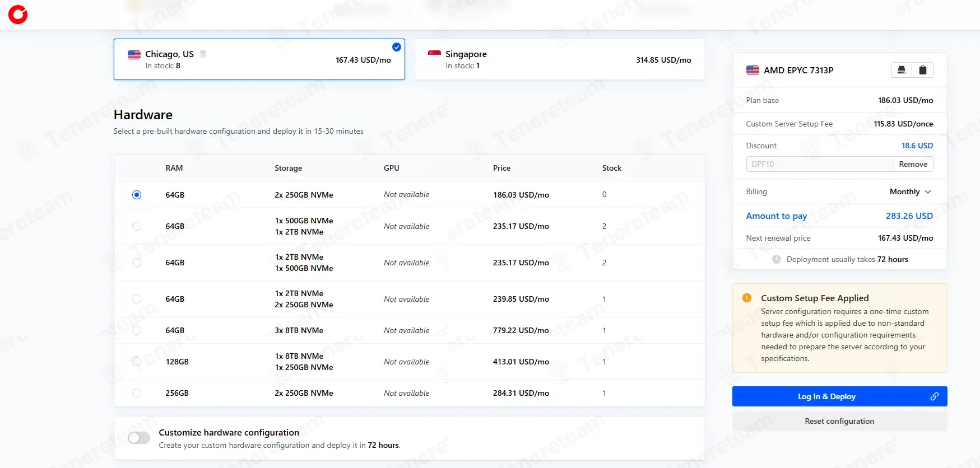
Task: Click the GPU column header
Action: 392,168
